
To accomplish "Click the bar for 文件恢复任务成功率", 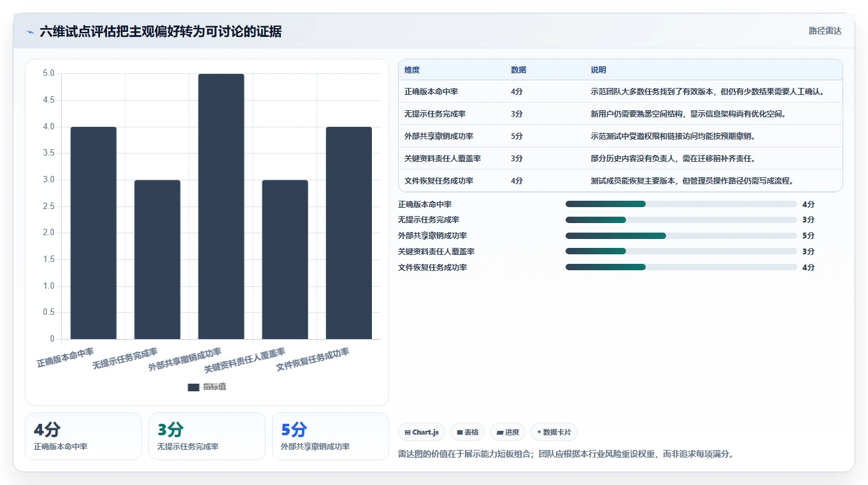I will 349,233.
